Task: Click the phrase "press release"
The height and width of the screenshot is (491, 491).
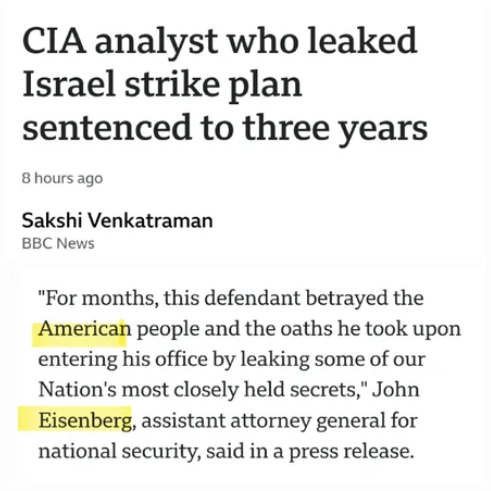Action: tap(351, 451)
